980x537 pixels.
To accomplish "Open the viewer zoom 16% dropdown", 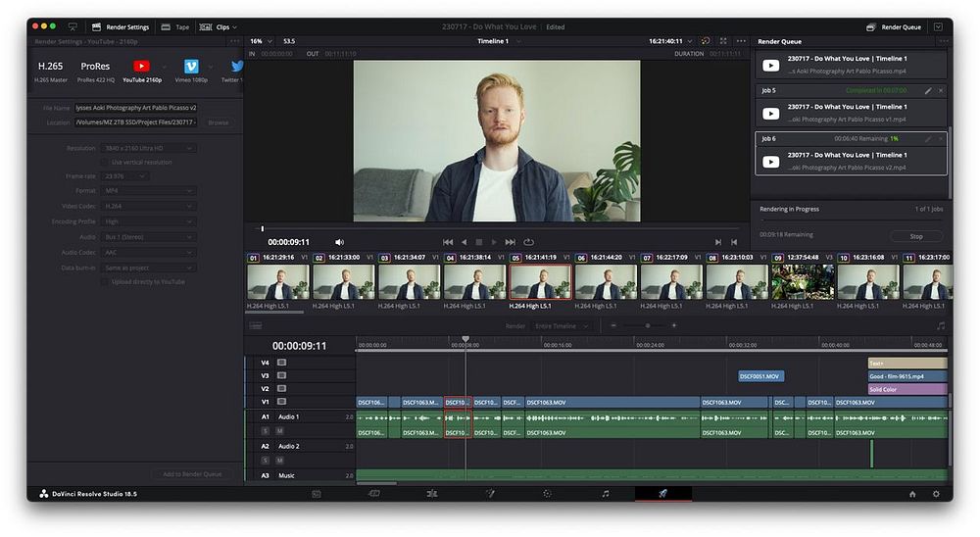I will click(x=260, y=41).
